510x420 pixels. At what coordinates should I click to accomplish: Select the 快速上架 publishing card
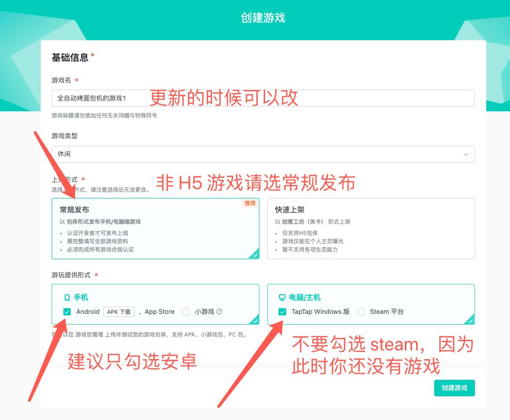(x=371, y=228)
